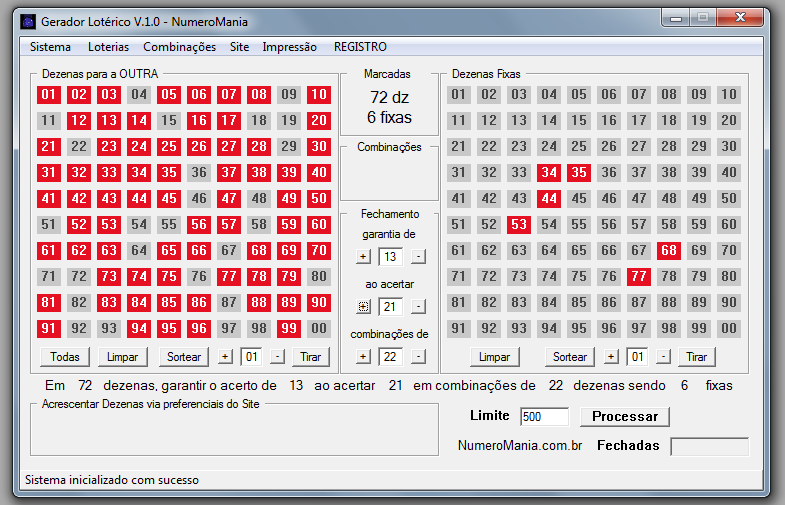Viewport: 785px width, 505px height.
Task: Open the Combinações menu
Action: [179, 47]
